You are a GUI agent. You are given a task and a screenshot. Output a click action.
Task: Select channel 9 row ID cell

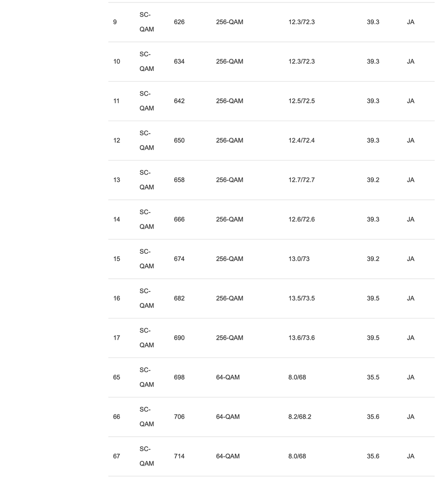(115, 22)
